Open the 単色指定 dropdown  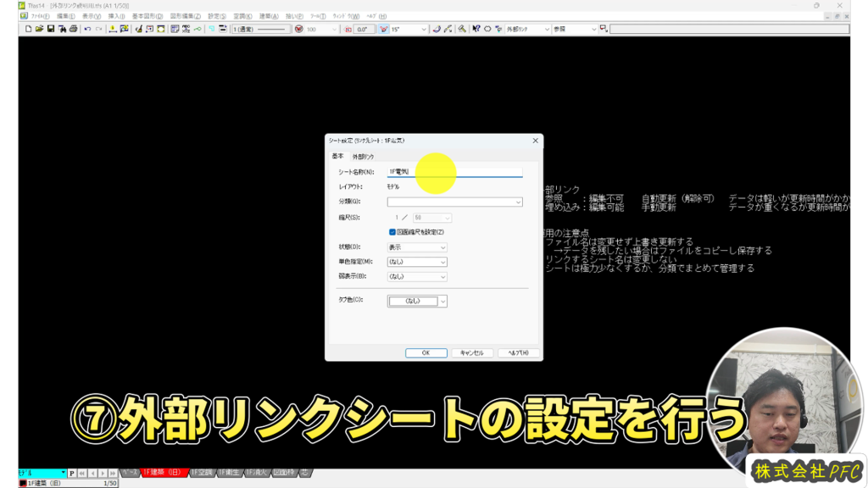coord(442,262)
